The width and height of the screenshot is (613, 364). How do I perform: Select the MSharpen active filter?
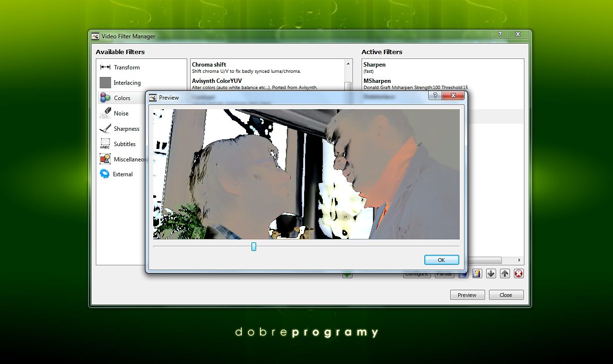point(443,84)
